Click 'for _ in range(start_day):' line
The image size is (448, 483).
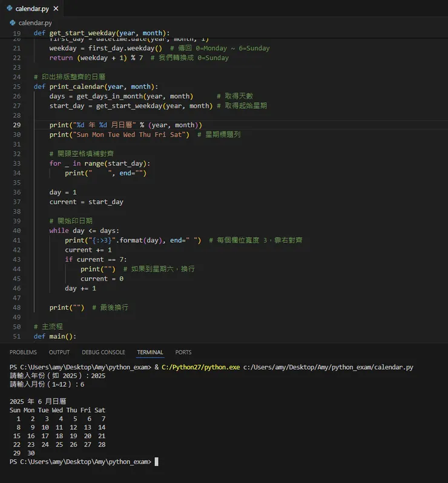point(99,163)
